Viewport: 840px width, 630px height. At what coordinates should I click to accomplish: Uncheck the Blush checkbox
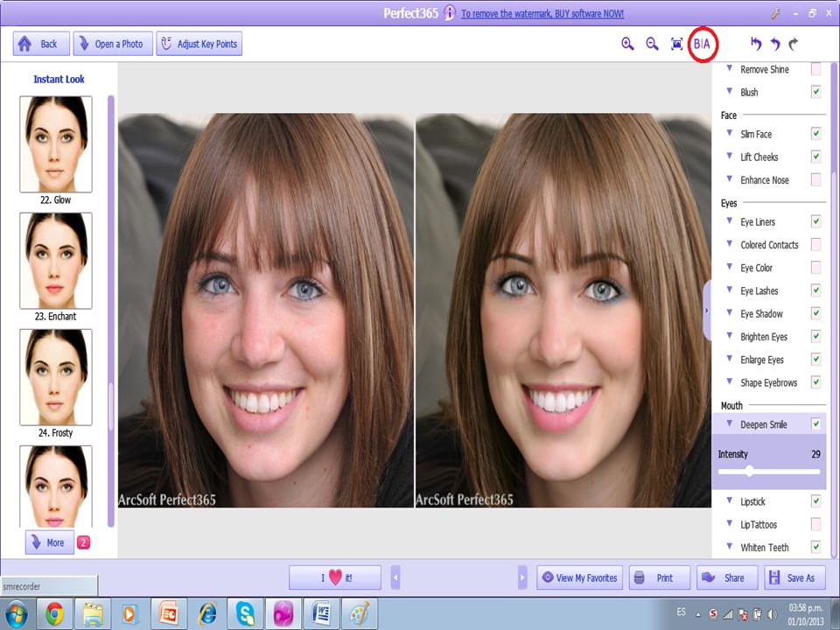[815, 92]
